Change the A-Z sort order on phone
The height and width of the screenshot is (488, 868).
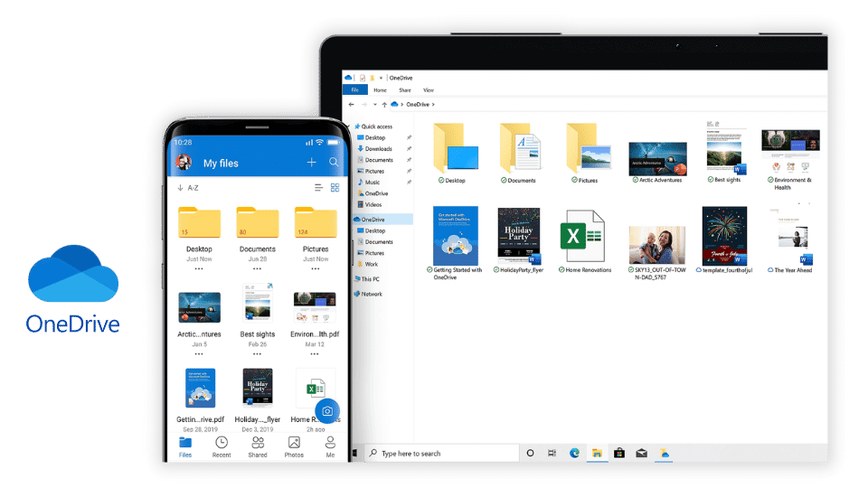coord(188,188)
